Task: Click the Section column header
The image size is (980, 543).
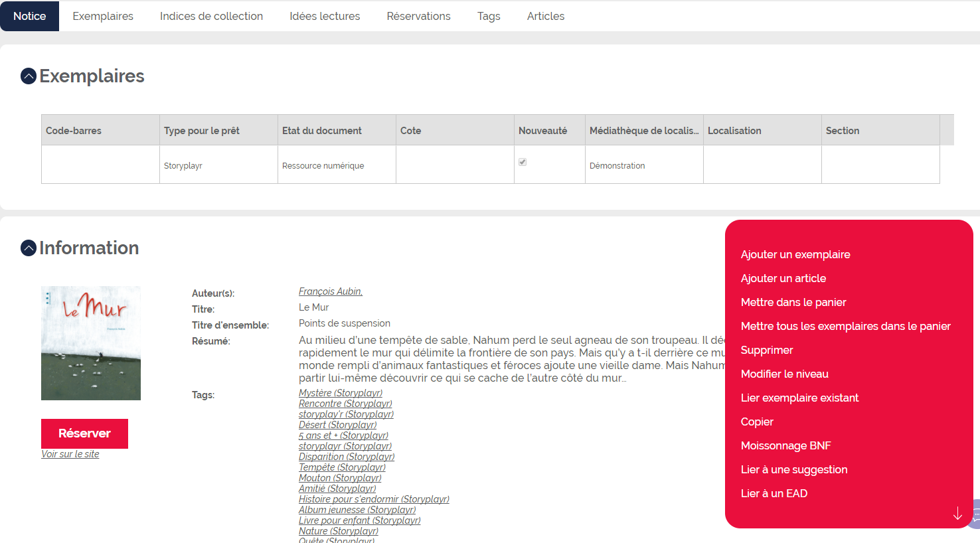Action: (x=880, y=130)
